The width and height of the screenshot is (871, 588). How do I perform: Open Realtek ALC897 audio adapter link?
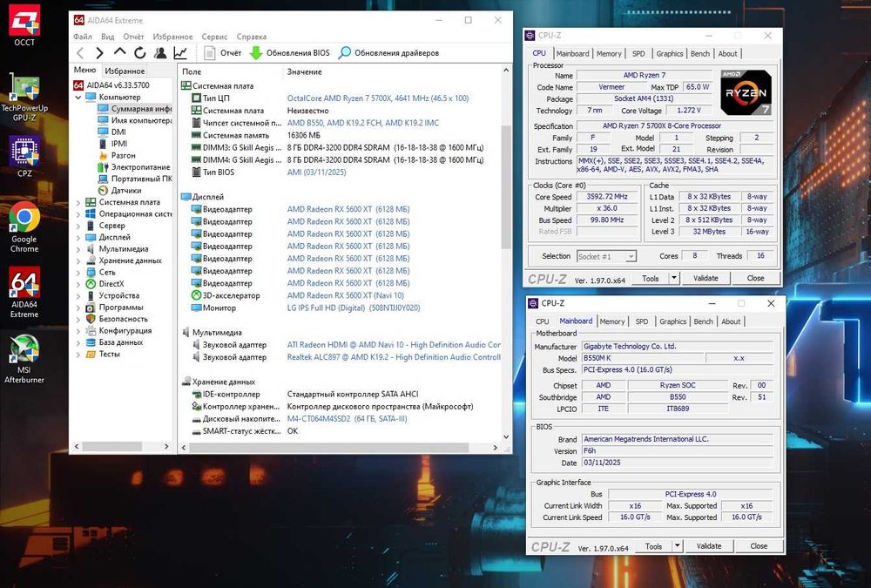[x=394, y=357]
